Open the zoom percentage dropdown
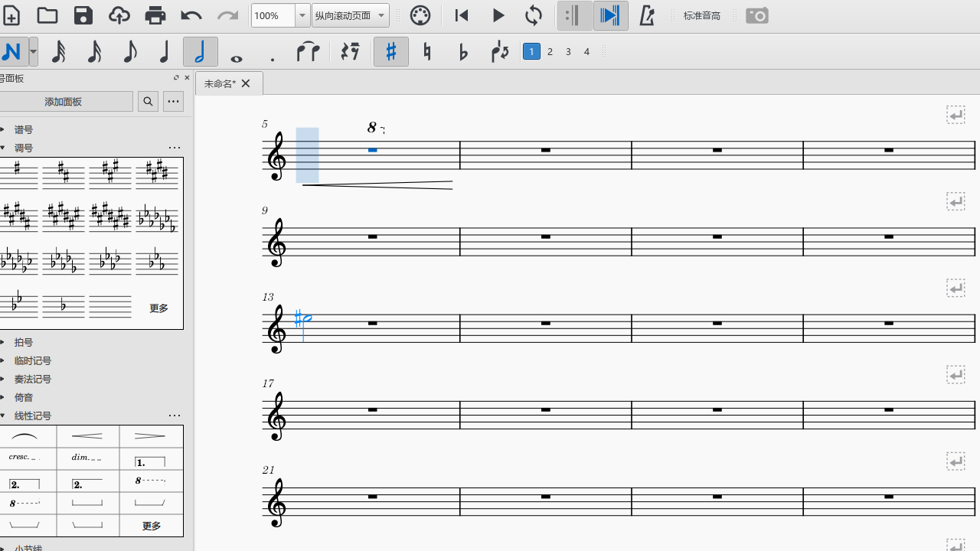The width and height of the screenshot is (980, 551). click(x=301, y=15)
